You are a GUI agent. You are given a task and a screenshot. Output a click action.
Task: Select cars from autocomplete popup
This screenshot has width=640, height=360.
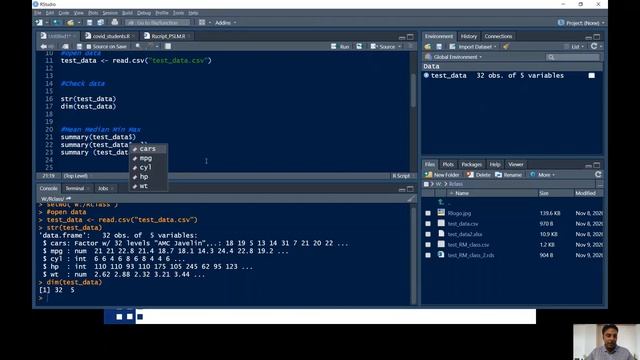[148, 149]
